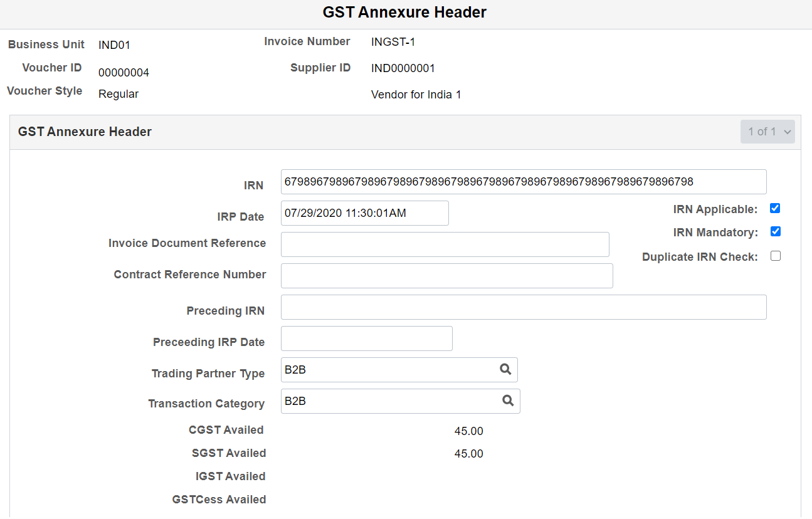
Task: Click the GST Annexure Header section title
Action: [x=85, y=132]
